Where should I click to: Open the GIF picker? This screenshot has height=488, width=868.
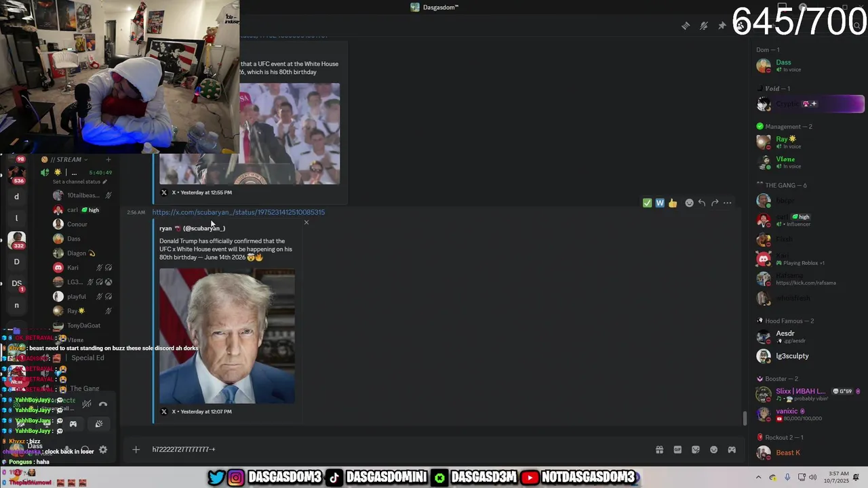(x=677, y=449)
